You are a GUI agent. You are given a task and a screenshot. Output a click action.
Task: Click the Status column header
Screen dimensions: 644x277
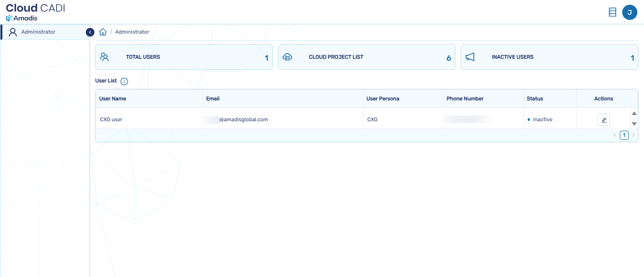(x=534, y=99)
